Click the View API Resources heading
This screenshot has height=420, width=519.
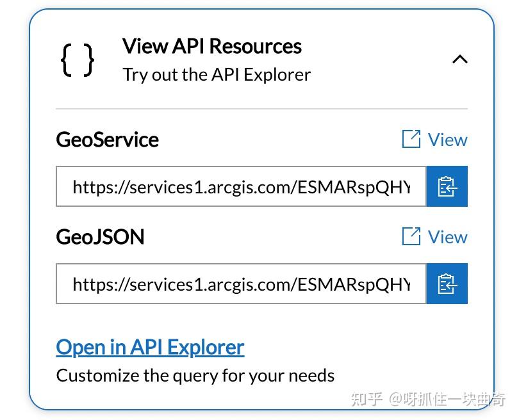[211, 45]
